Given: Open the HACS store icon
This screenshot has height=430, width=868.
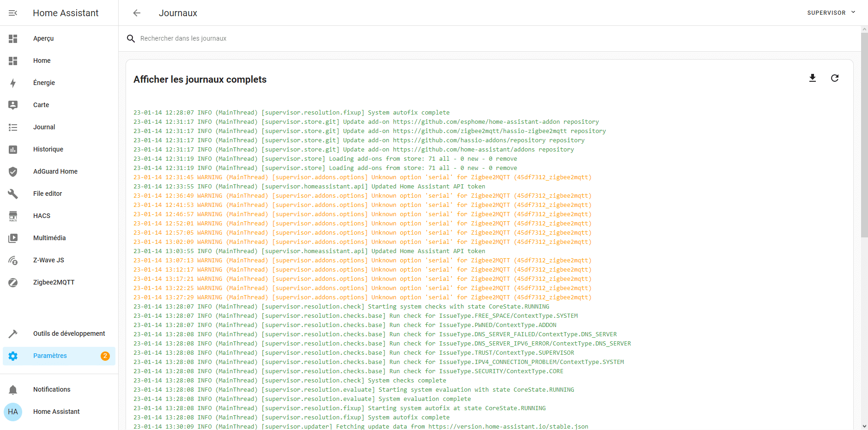Looking at the screenshot, I should [13, 216].
